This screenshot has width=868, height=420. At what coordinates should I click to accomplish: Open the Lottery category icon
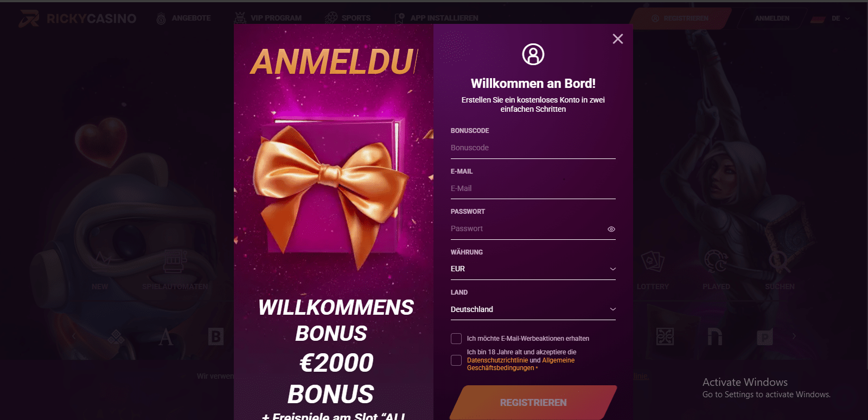(x=653, y=262)
